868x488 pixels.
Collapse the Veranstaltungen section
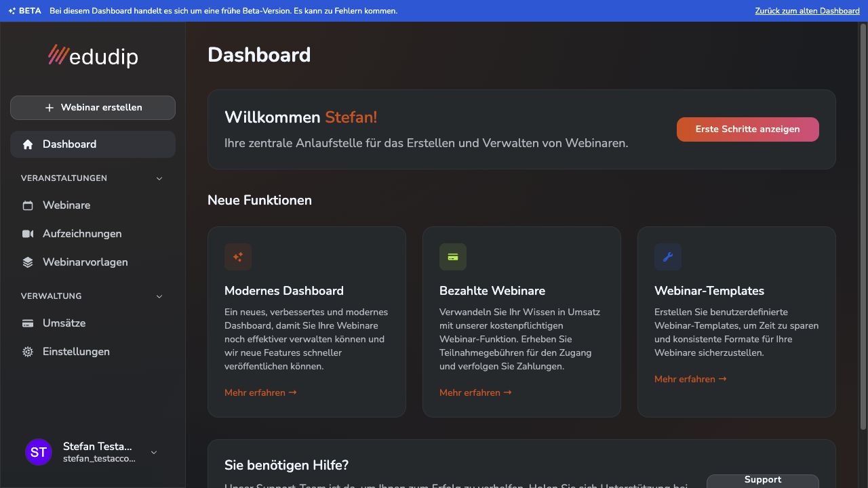click(x=159, y=178)
